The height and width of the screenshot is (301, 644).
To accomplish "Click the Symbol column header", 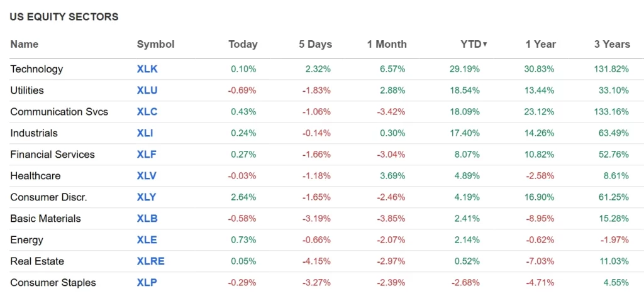I will click(x=155, y=45).
